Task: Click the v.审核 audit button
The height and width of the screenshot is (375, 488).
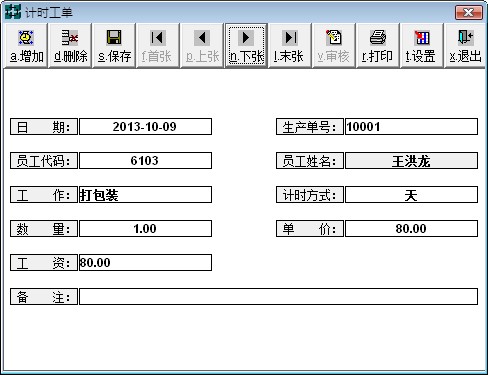Action: point(334,46)
